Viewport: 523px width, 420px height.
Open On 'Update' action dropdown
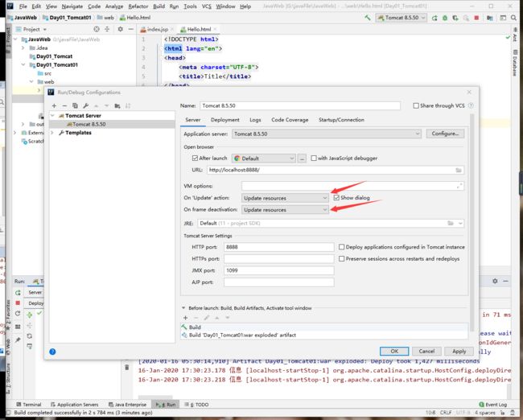(x=285, y=198)
